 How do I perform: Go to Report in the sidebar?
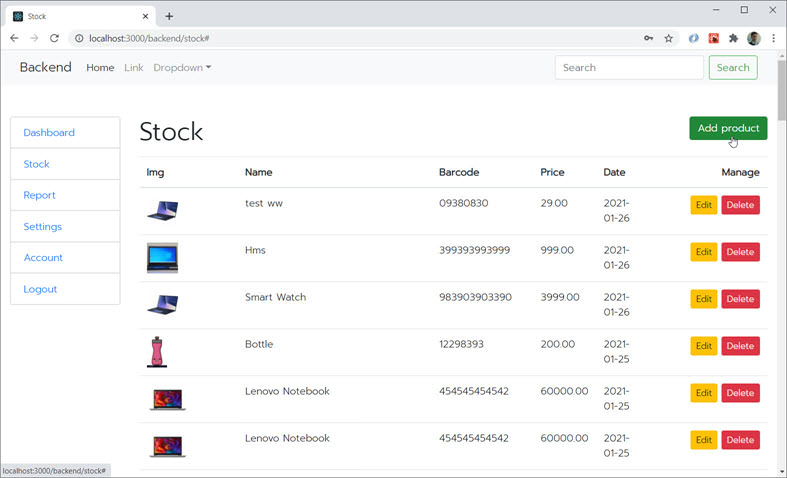point(40,195)
